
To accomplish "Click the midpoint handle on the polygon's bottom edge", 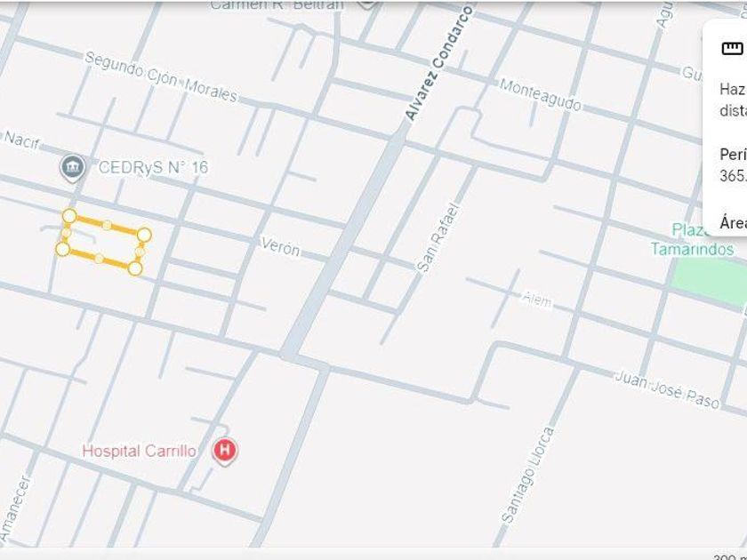I will click(x=99, y=259).
